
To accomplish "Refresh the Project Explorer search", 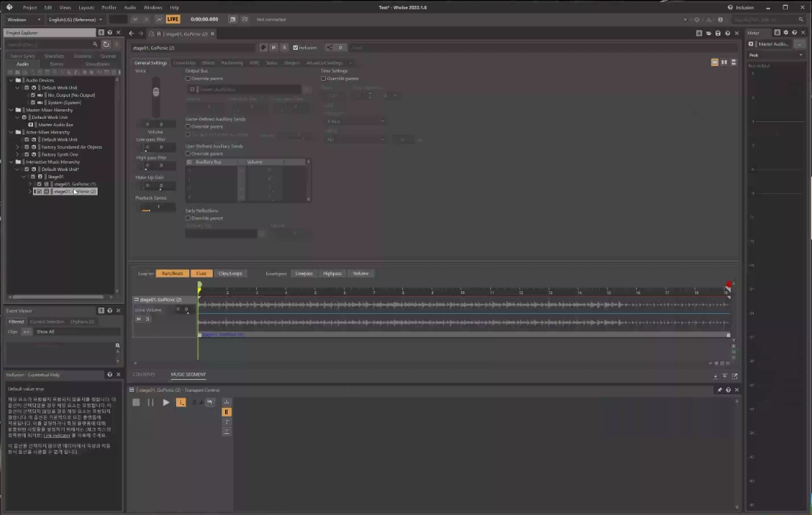I will coord(106,45).
